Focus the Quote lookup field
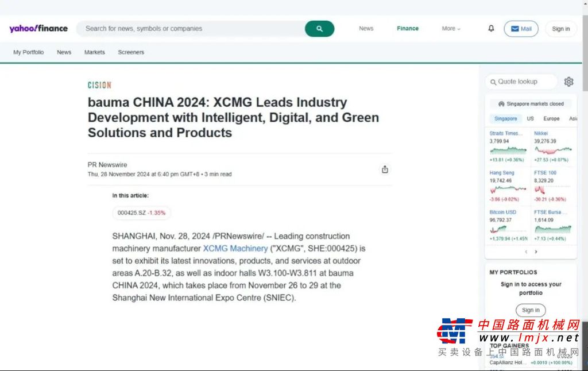The height and width of the screenshot is (371, 588). coord(521,82)
